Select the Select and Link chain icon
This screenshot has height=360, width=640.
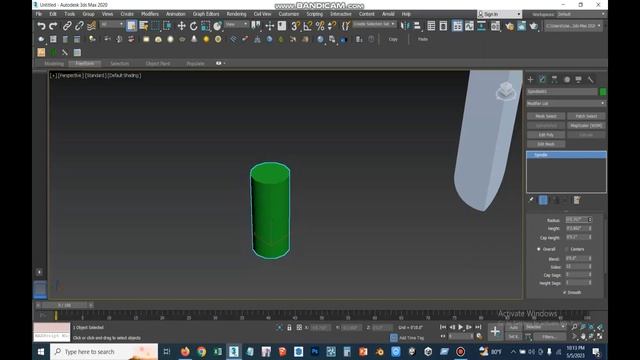pyautogui.click(x=67, y=26)
